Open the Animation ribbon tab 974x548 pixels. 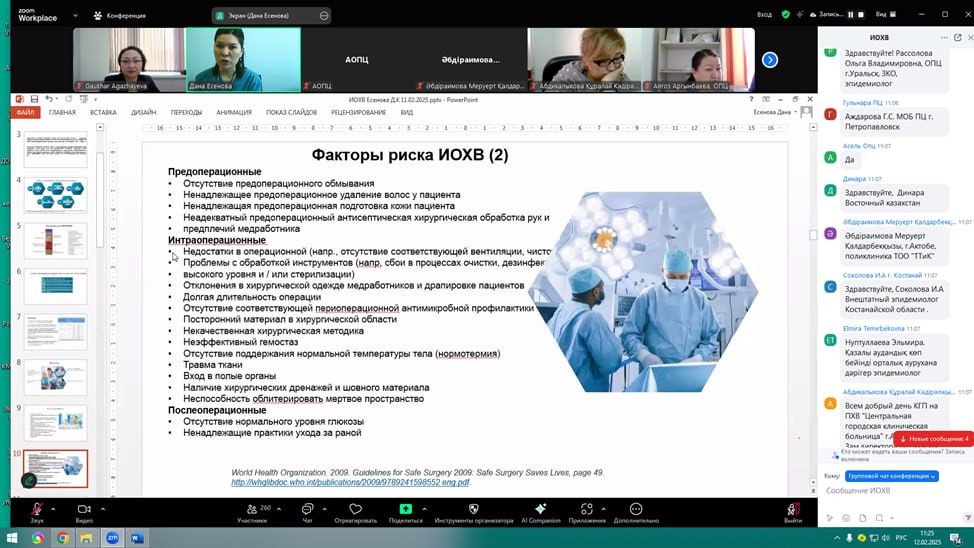coord(234,113)
